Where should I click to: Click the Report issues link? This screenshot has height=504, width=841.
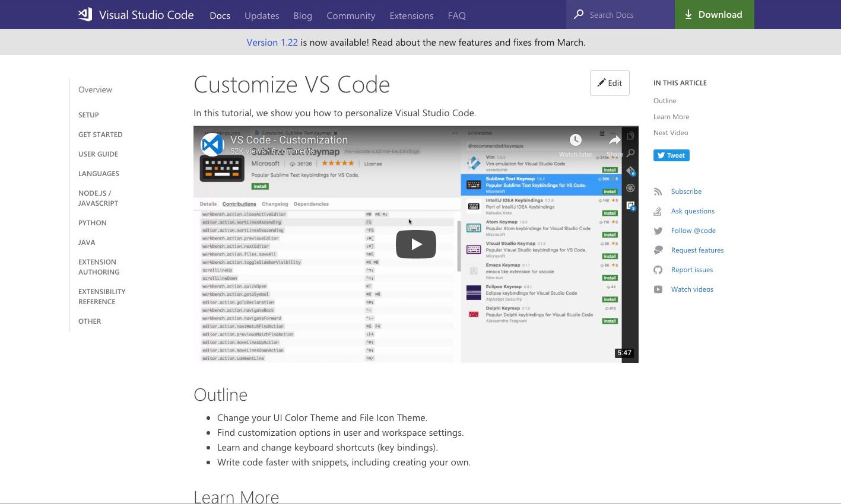(692, 270)
